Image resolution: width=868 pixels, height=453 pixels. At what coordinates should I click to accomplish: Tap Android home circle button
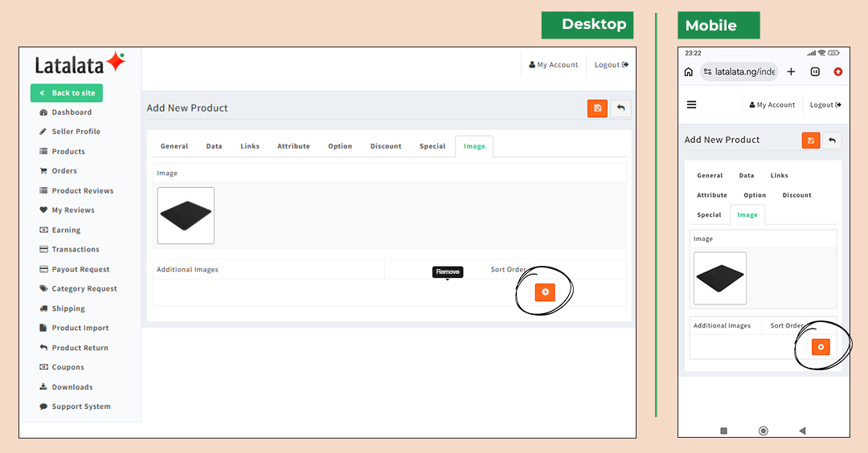[x=763, y=431]
